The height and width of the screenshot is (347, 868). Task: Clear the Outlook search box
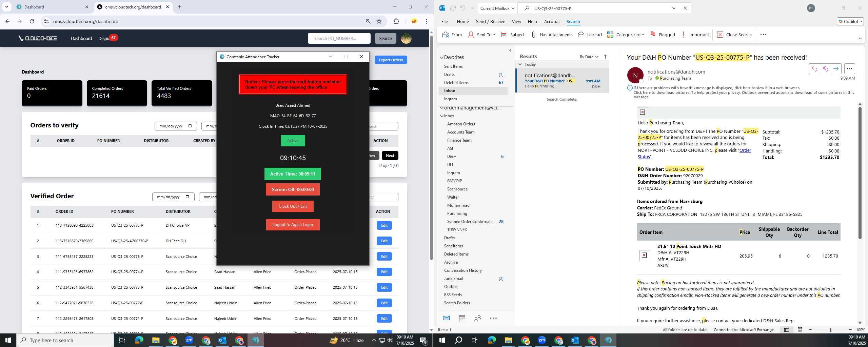(685, 8)
